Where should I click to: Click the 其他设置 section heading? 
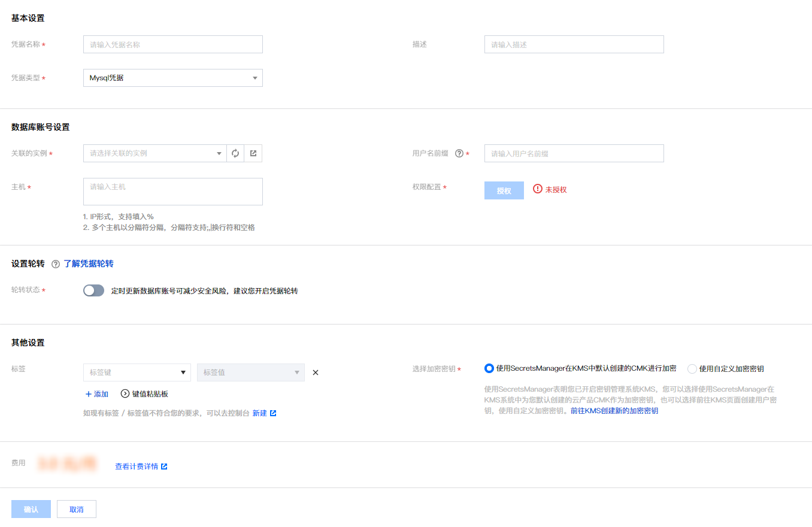click(28, 343)
